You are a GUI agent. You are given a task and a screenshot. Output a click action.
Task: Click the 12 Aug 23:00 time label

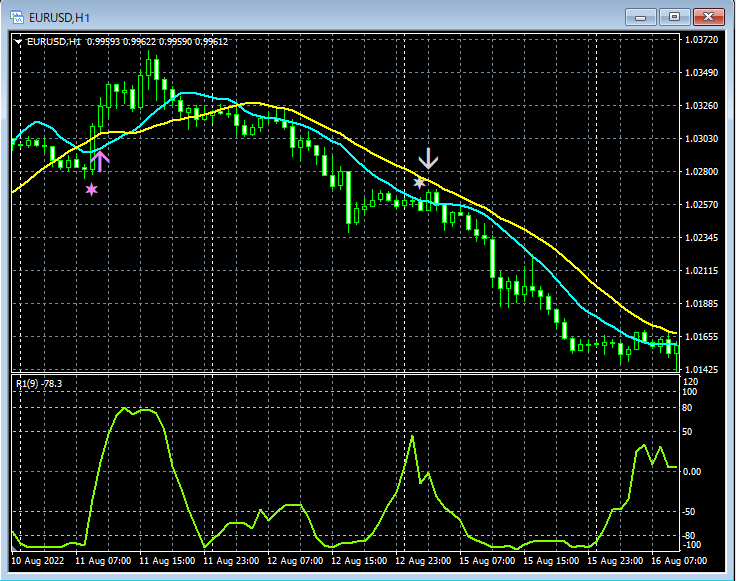click(423, 561)
